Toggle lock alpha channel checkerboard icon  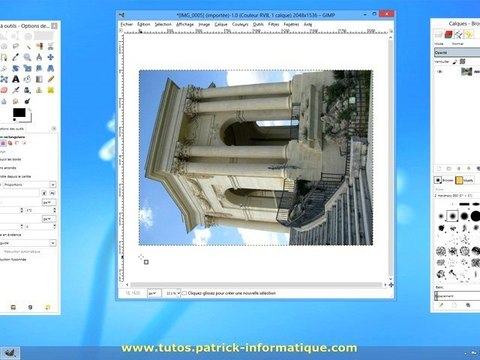[x=462, y=62]
